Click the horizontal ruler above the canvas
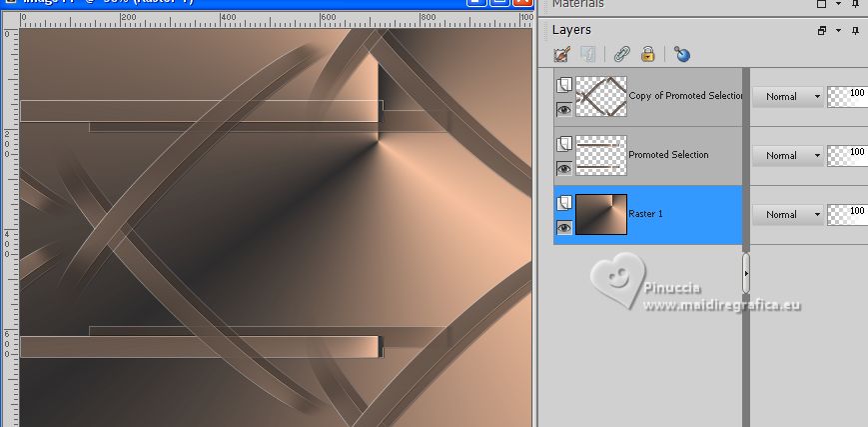Screen dimensions: 868x427 (277, 21)
